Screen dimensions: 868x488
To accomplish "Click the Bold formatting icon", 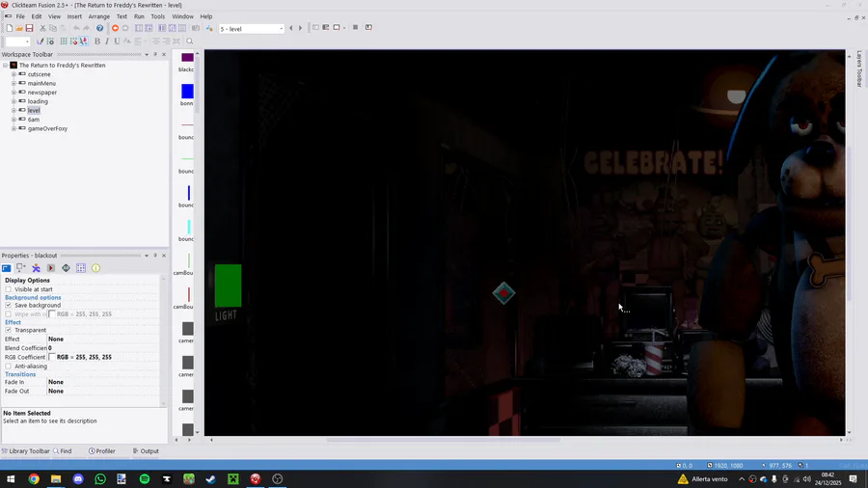I will click(97, 41).
